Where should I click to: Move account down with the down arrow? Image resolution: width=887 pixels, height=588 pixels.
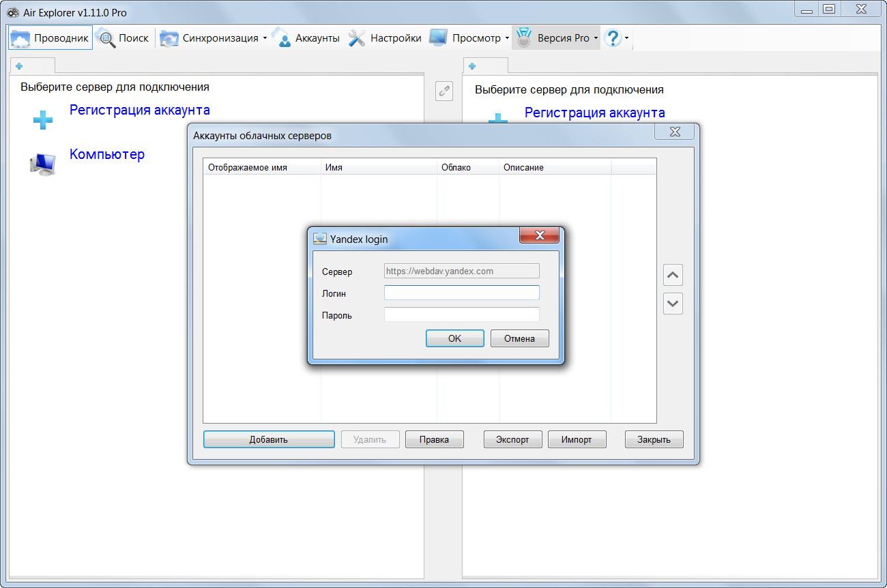click(x=673, y=304)
